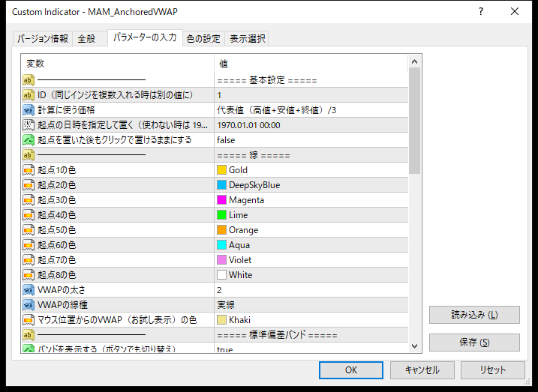The image size is (538, 392).
Task: Click the color icon on the マウス位置からのVWAP row
Action: coord(29,320)
